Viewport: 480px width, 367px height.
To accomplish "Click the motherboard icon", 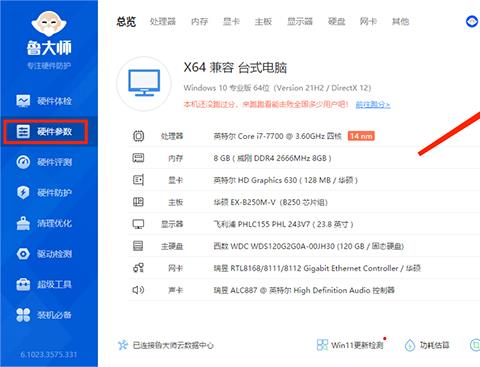I will [x=138, y=202].
